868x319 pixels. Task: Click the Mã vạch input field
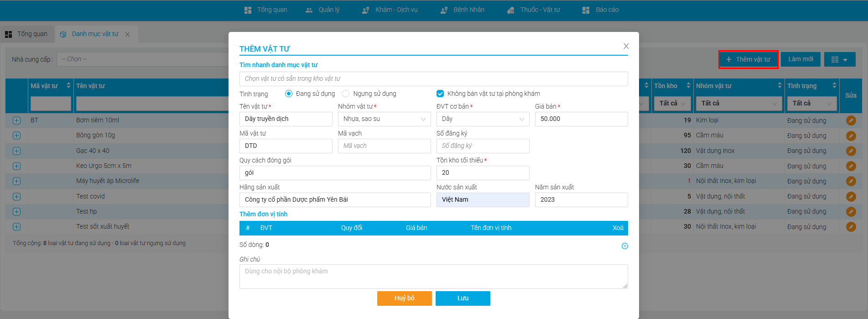(x=385, y=146)
